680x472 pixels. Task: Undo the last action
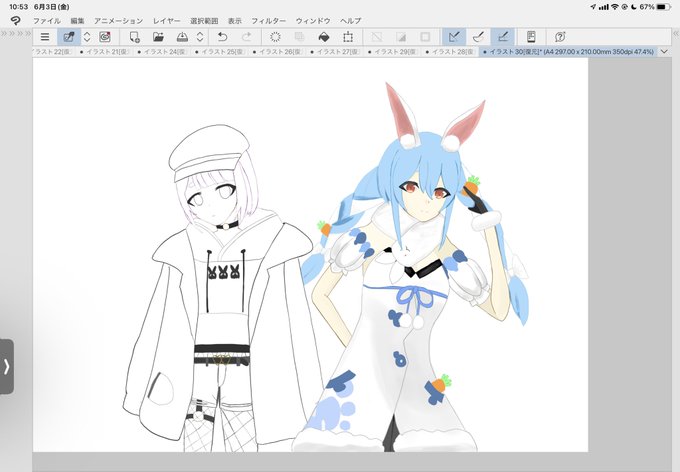222,37
